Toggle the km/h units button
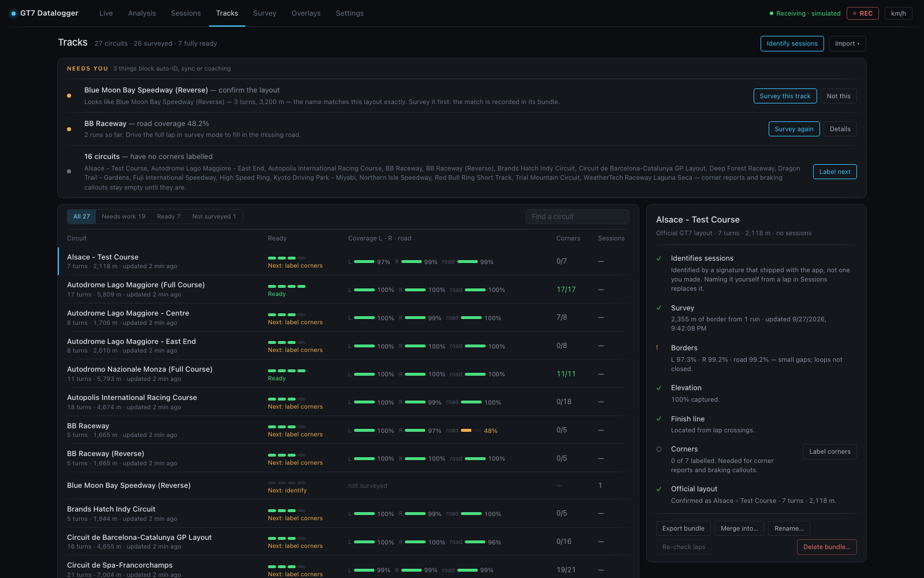Image resolution: width=924 pixels, height=578 pixels. click(899, 13)
